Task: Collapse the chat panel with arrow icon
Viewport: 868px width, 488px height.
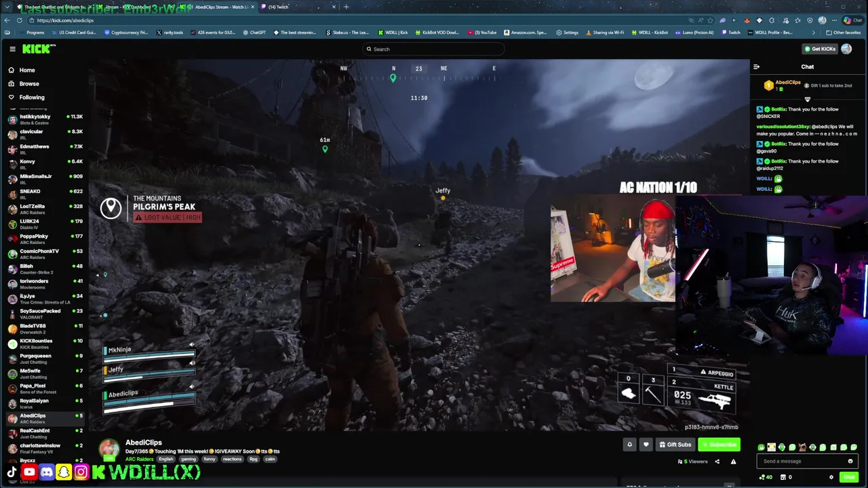Action: [756, 66]
